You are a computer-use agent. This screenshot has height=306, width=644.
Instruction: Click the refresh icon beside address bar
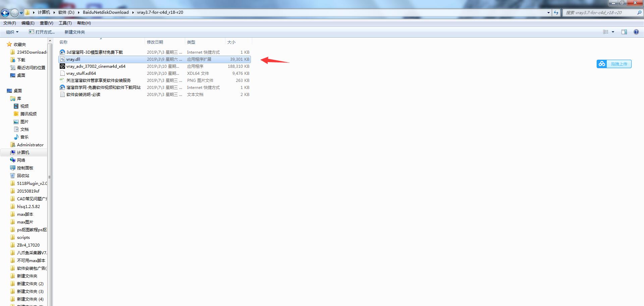556,12
